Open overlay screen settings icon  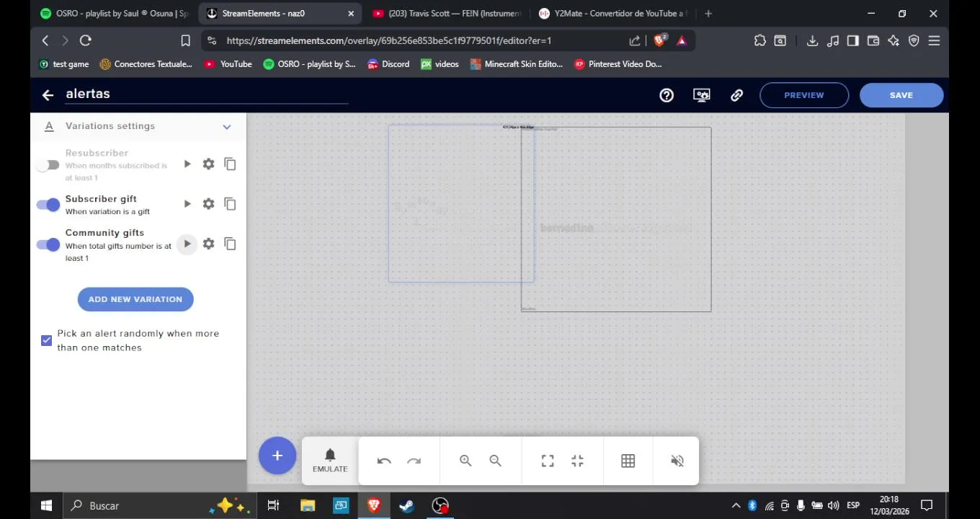pyautogui.click(x=702, y=95)
